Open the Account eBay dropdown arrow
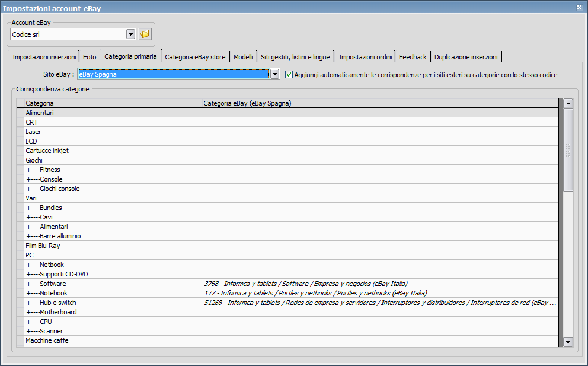This screenshot has height=366, width=588. click(130, 34)
